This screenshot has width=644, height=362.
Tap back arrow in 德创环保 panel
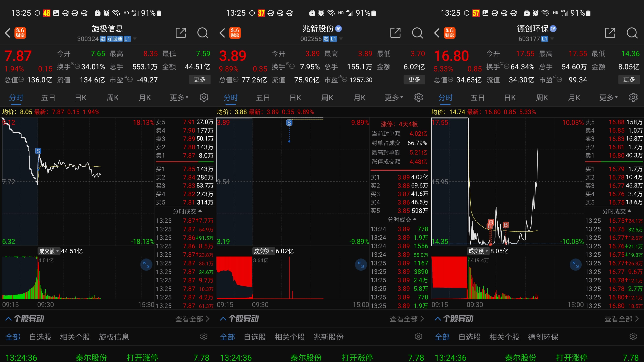click(437, 33)
